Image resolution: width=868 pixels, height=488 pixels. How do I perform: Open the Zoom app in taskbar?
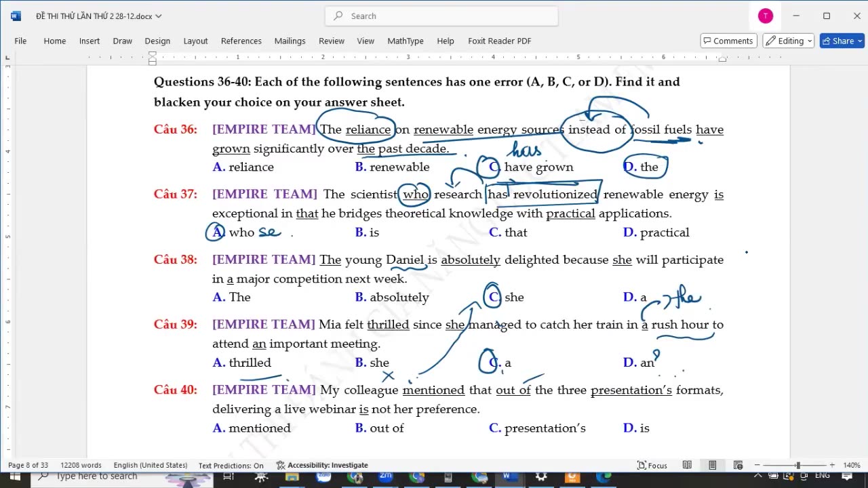pos(386,477)
